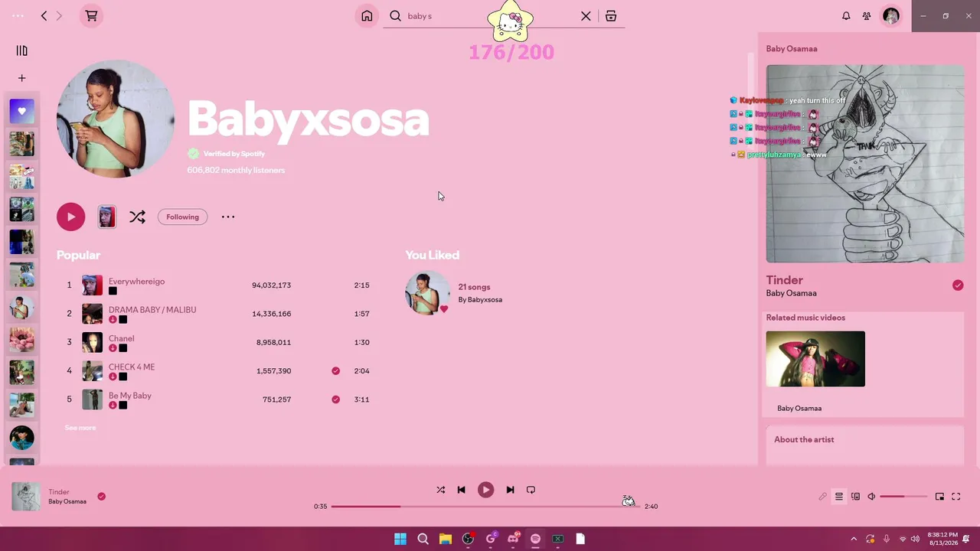The width and height of the screenshot is (980, 551).
Task: Open the Browse icon beside search
Action: click(x=611, y=16)
